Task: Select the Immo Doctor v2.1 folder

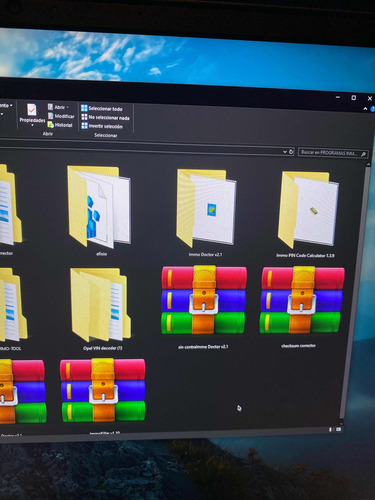Action: (x=205, y=212)
